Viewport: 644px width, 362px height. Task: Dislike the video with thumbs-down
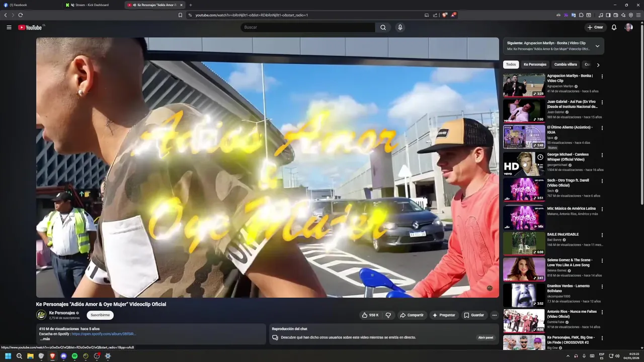point(388,315)
